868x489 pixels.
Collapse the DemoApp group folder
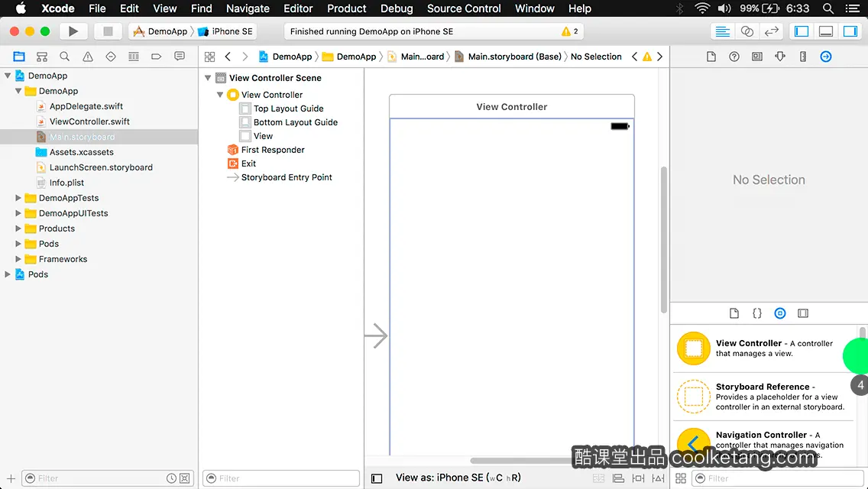[x=18, y=91]
